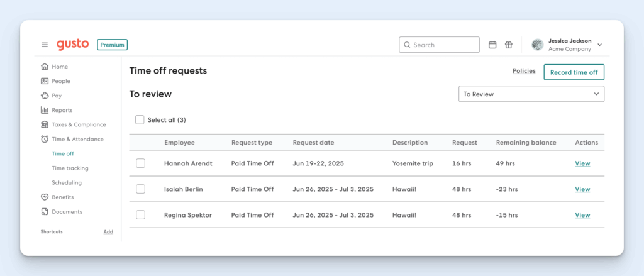The image size is (644, 276).
Task: Click the Acme Company label
Action: click(x=570, y=49)
